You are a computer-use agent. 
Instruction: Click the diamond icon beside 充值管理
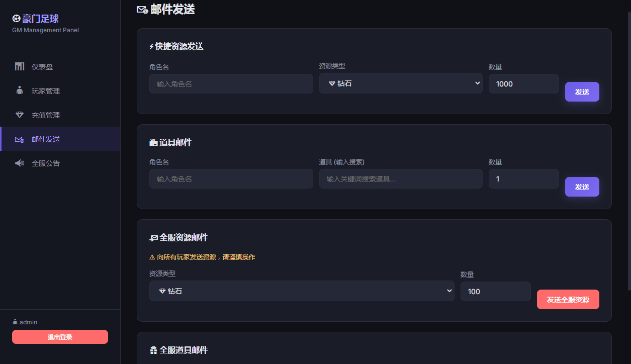click(19, 115)
